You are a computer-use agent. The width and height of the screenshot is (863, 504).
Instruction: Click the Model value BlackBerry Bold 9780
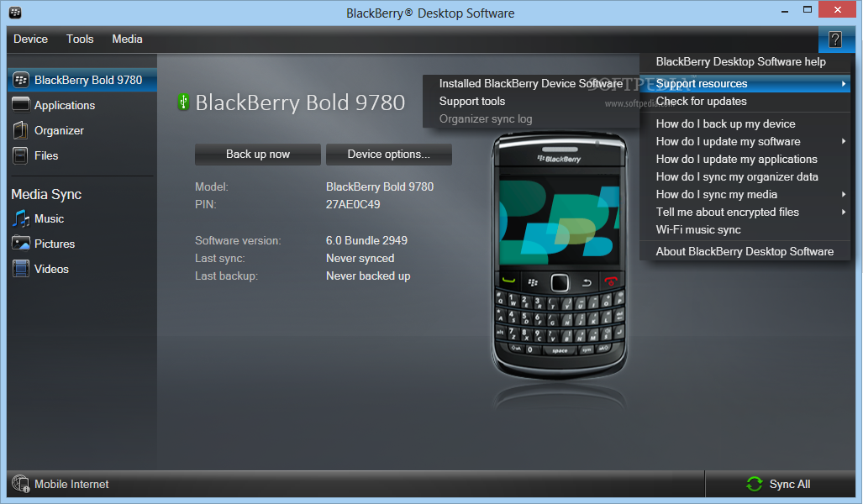[x=380, y=186]
